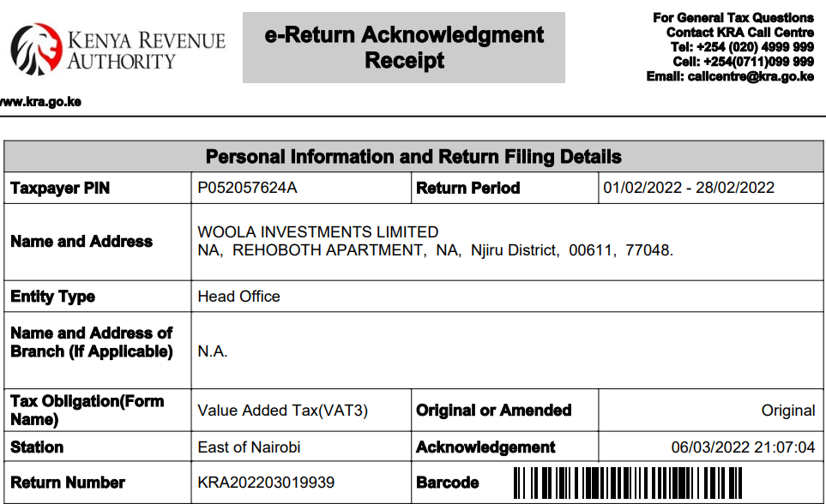Viewport: 826px width, 504px height.
Task: Click the Return Period date range value
Action: pyautogui.click(x=689, y=188)
